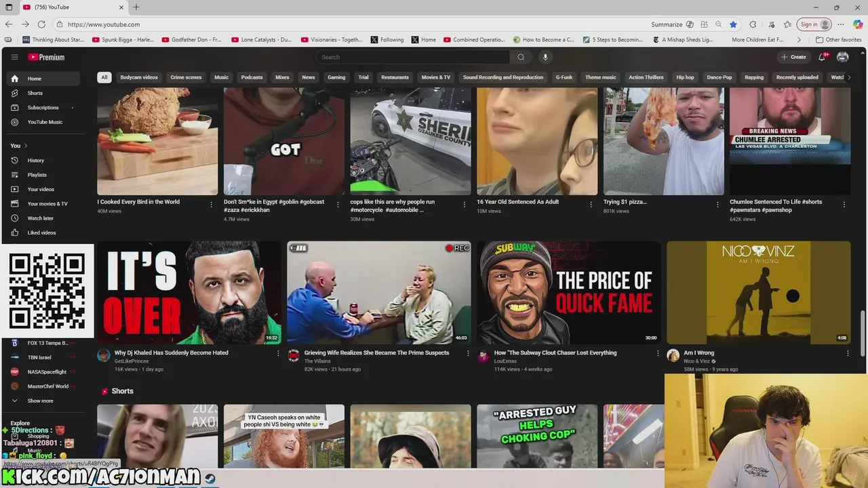This screenshot has width=868, height=488.
Task: Open Watch later list
Action: click(43, 218)
